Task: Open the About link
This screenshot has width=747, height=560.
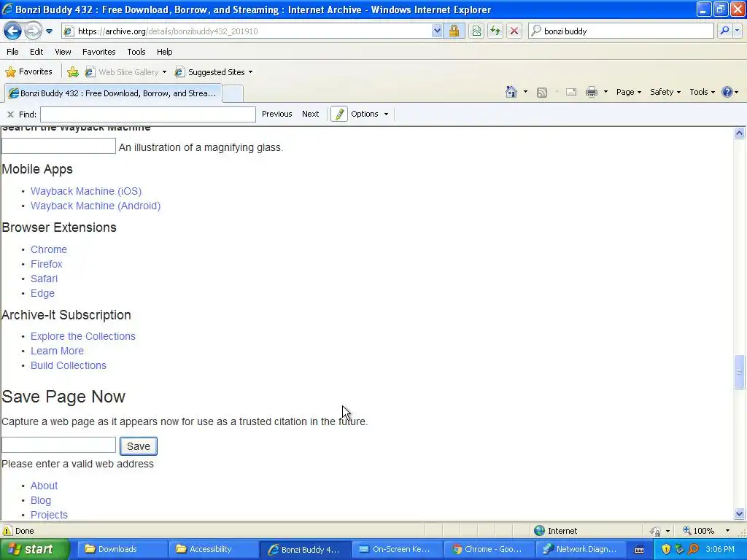Action: point(44,486)
